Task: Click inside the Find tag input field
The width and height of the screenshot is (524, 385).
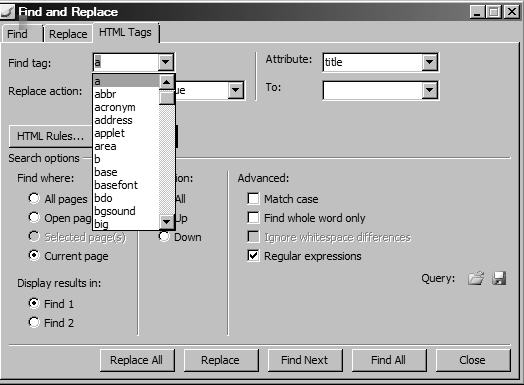Action: [125, 62]
